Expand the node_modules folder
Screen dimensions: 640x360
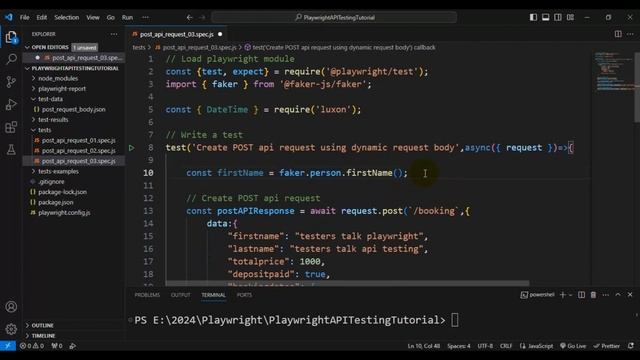point(58,78)
